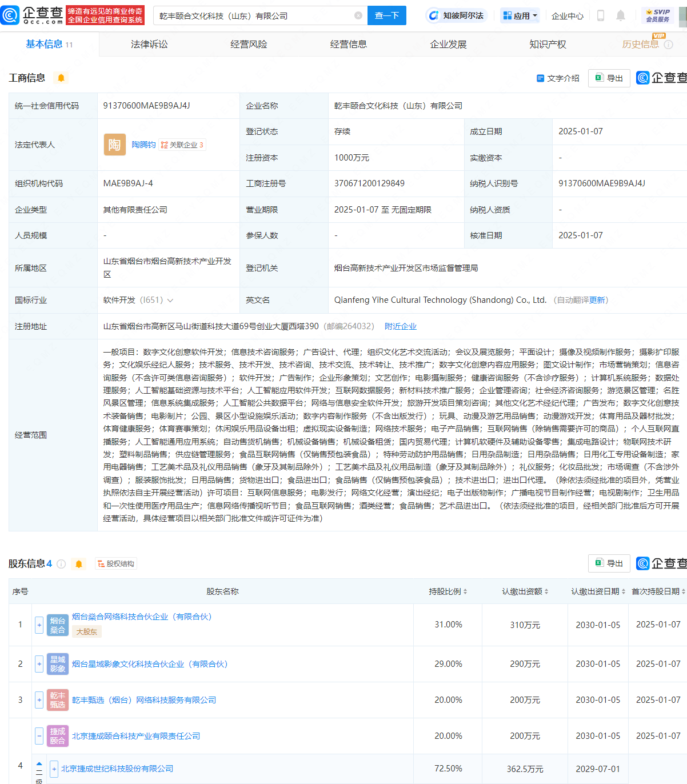Expand the 软件开发 (I651) industry dropdown
Image resolution: width=687 pixels, height=784 pixels.
(170, 301)
